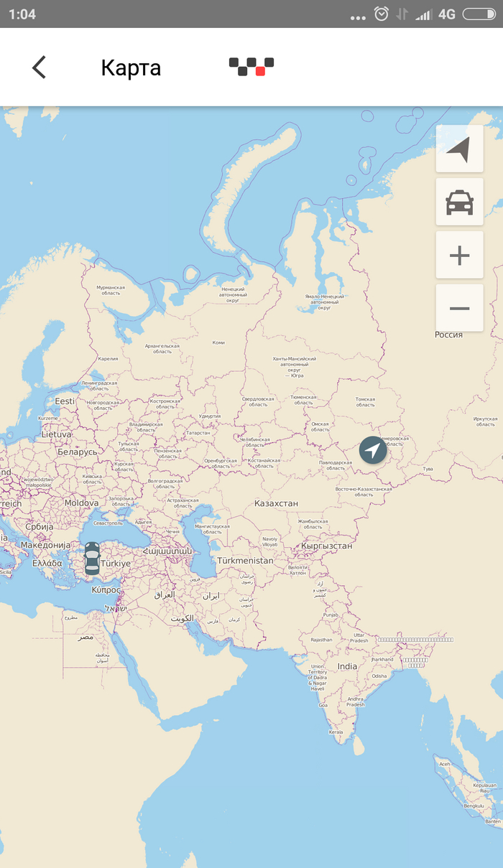The width and height of the screenshot is (503, 868).
Task: Tap the Кыргызстан label on map
Action: (x=327, y=546)
